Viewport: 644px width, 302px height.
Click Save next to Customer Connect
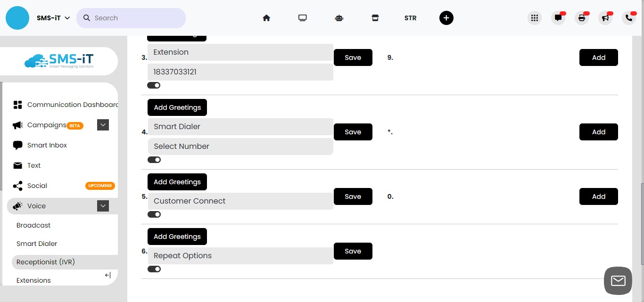coord(353,196)
